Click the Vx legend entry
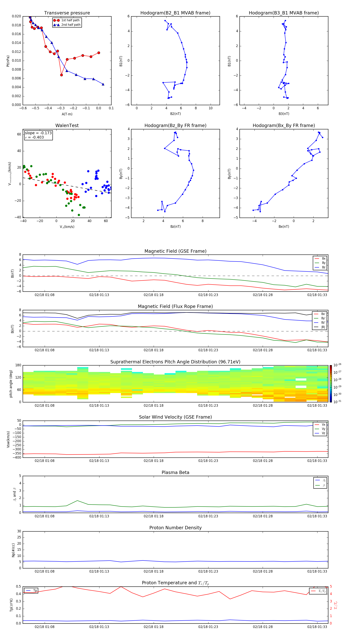351x644 pixels. pos(320,424)
